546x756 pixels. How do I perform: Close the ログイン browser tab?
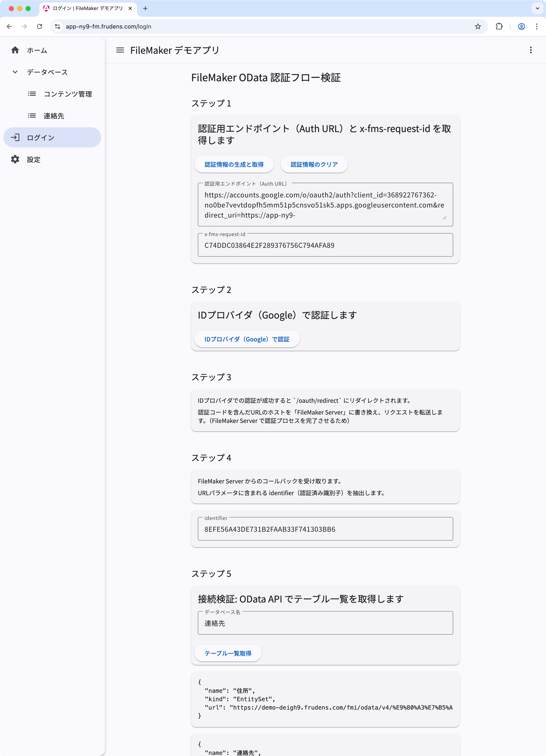(x=130, y=8)
